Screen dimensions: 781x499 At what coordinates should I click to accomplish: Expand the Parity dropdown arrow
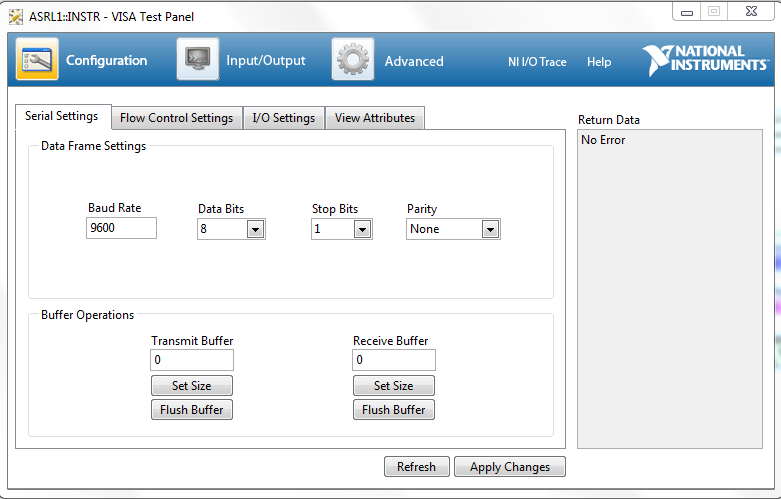point(490,229)
